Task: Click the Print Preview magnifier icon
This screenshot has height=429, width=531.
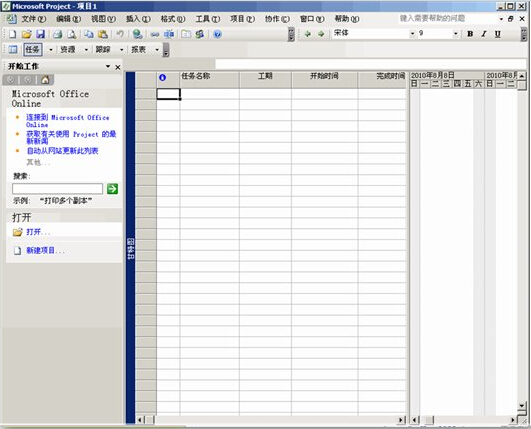Action: coord(71,34)
